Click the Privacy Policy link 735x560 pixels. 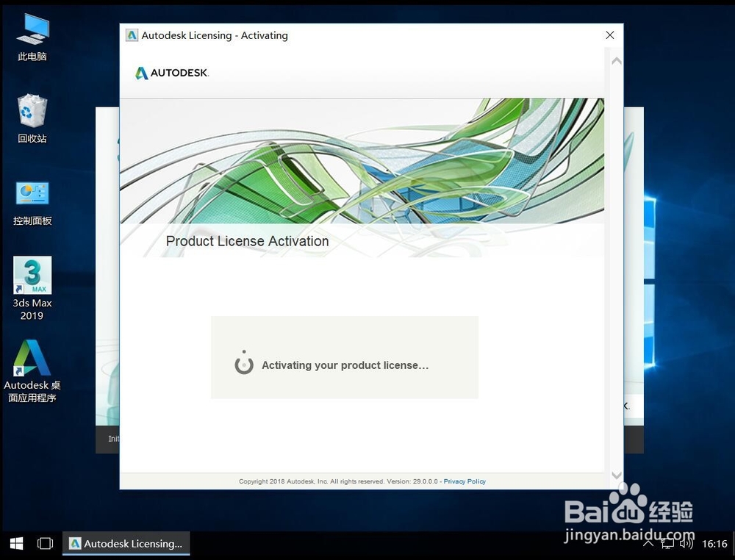pyautogui.click(x=465, y=481)
